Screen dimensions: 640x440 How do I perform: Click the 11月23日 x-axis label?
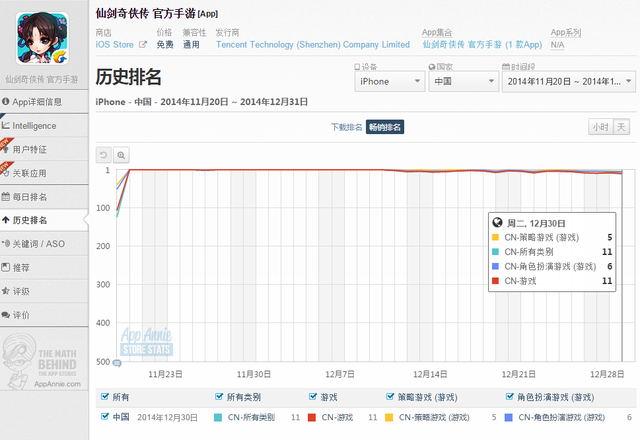(165, 374)
